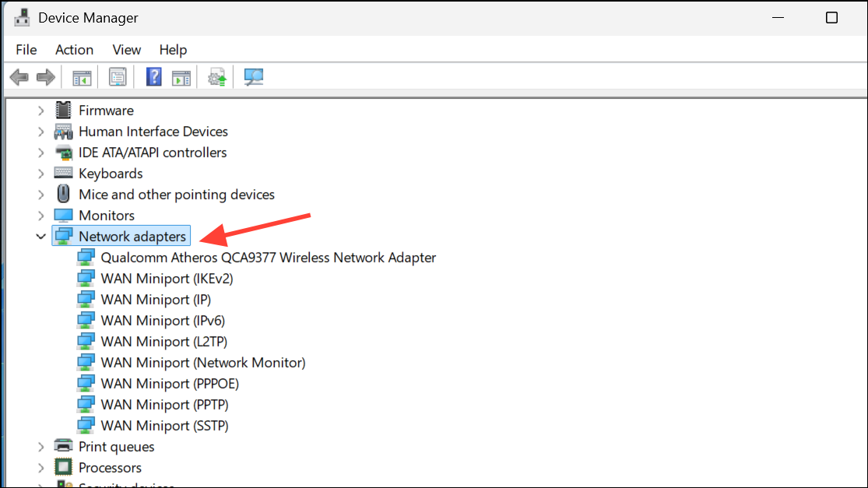Image resolution: width=868 pixels, height=488 pixels.
Task: Open Properties via the toolbar icon
Action: click(x=117, y=76)
